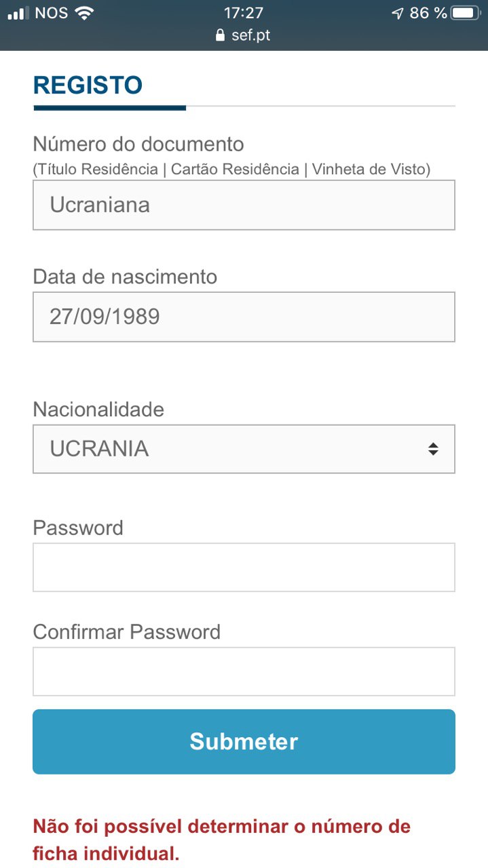488x868 pixels.
Task: Tap the padlock icon beside sef.pt
Action: (219, 35)
